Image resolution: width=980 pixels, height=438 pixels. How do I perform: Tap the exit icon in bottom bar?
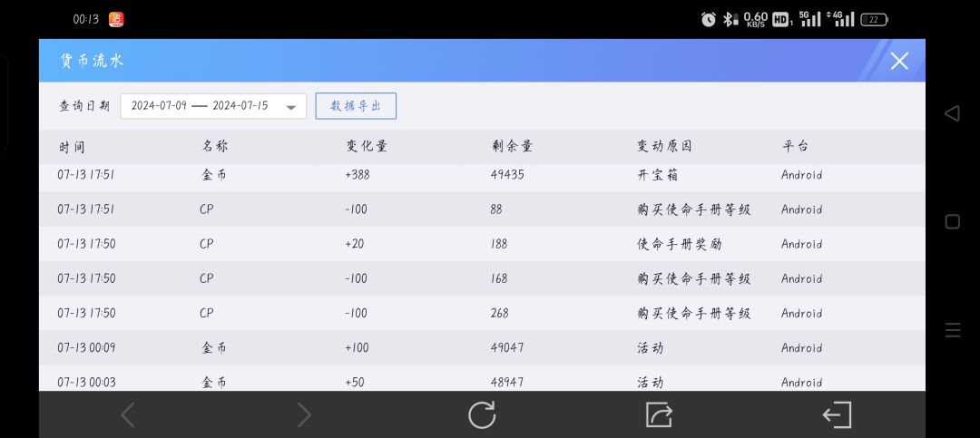[837, 415]
